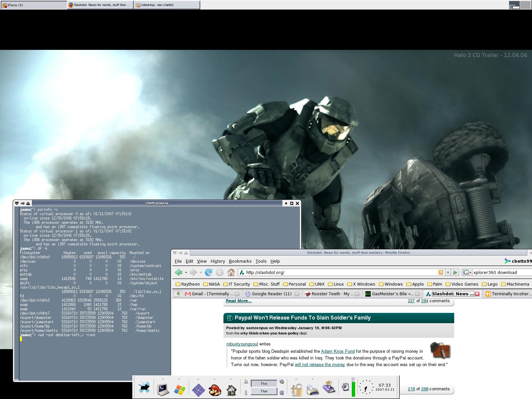Click the small icon right of This
The height and width of the screenshot is (399, 532).
coord(282,382)
